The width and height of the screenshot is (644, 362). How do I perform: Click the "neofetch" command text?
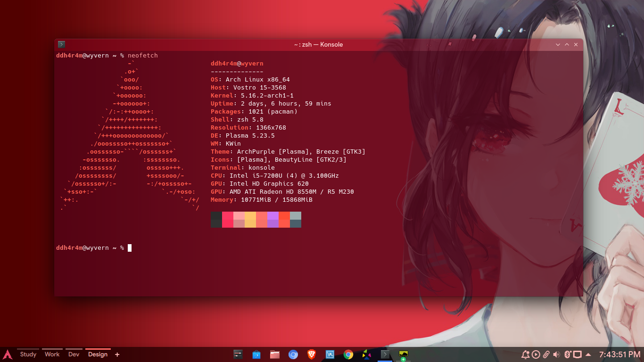pos(143,56)
